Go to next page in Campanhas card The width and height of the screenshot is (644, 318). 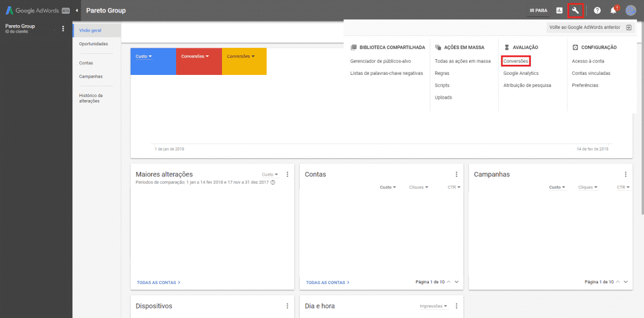pyautogui.click(x=626, y=282)
